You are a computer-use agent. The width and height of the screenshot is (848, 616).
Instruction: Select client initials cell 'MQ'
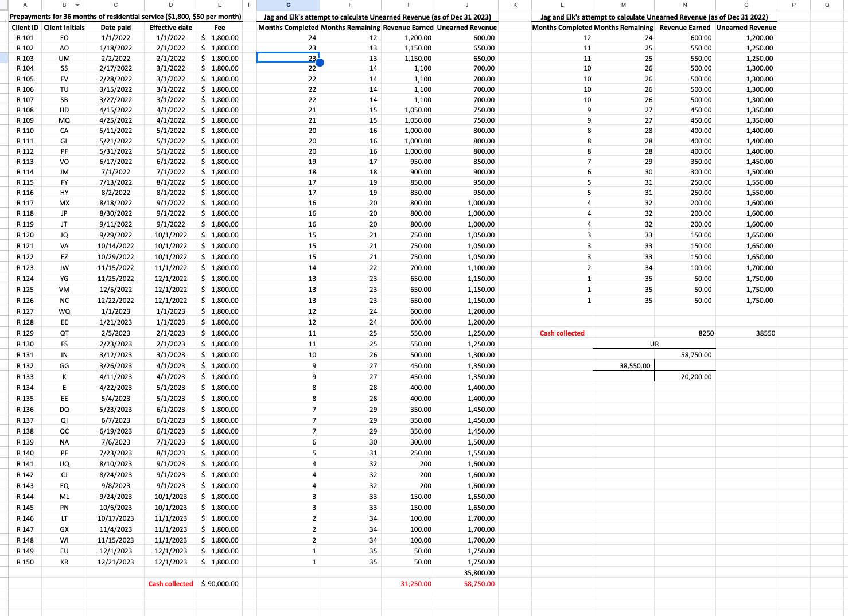pyautogui.click(x=64, y=120)
